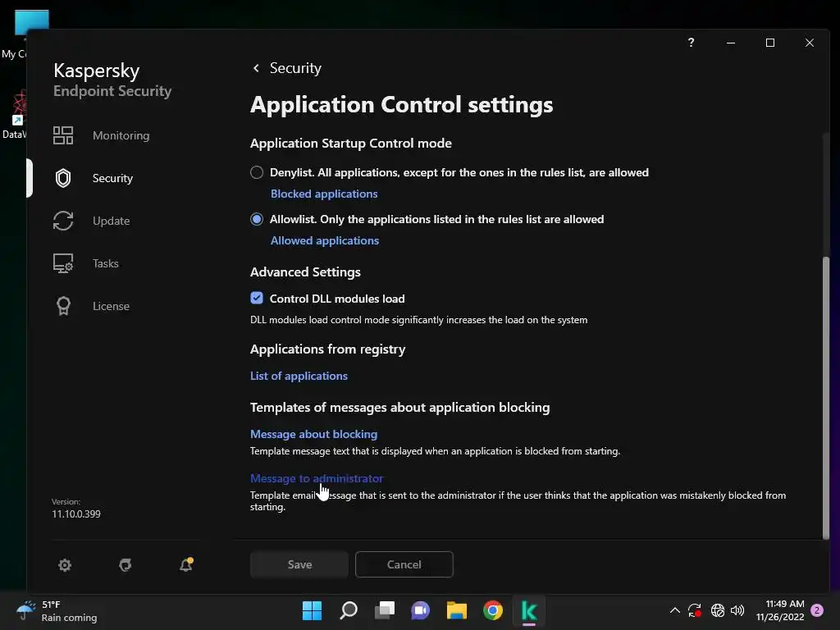840x630 pixels.
Task: Click the settings page vertical scrollbar
Action: coord(825,396)
